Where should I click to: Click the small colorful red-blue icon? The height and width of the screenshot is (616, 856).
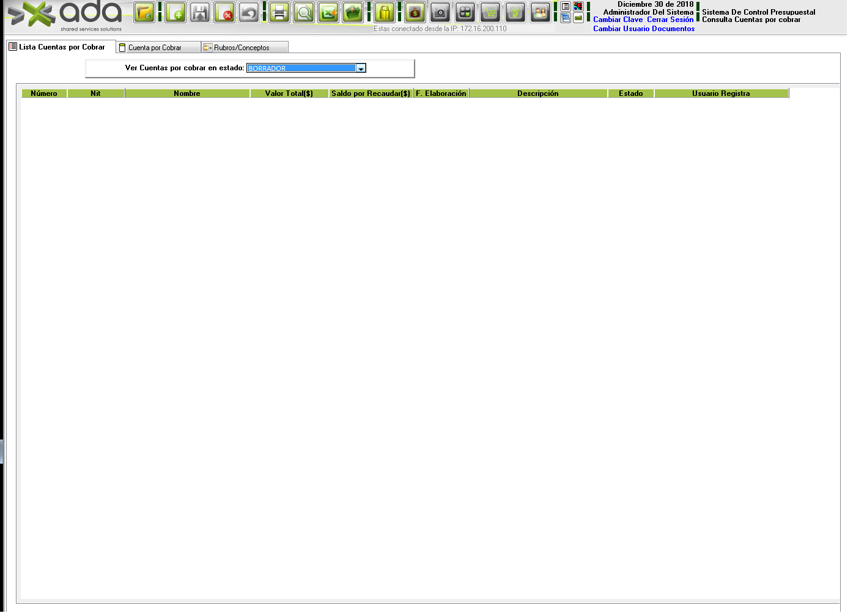(x=578, y=6)
